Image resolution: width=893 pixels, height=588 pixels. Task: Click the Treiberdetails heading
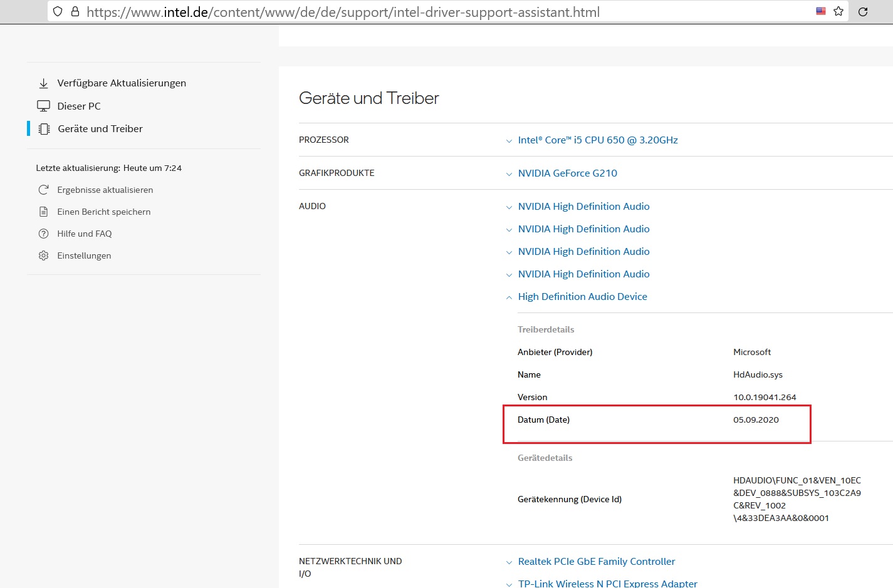(x=546, y=329)
